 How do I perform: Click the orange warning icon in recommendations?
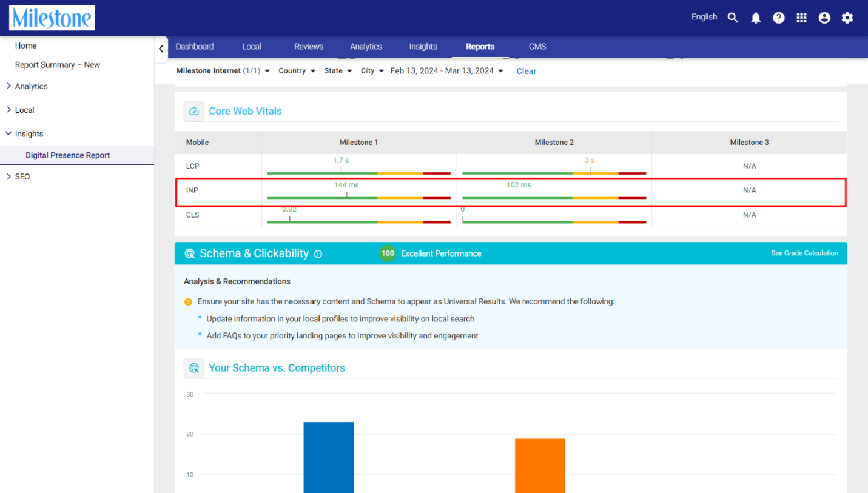[x=189, y=301]
